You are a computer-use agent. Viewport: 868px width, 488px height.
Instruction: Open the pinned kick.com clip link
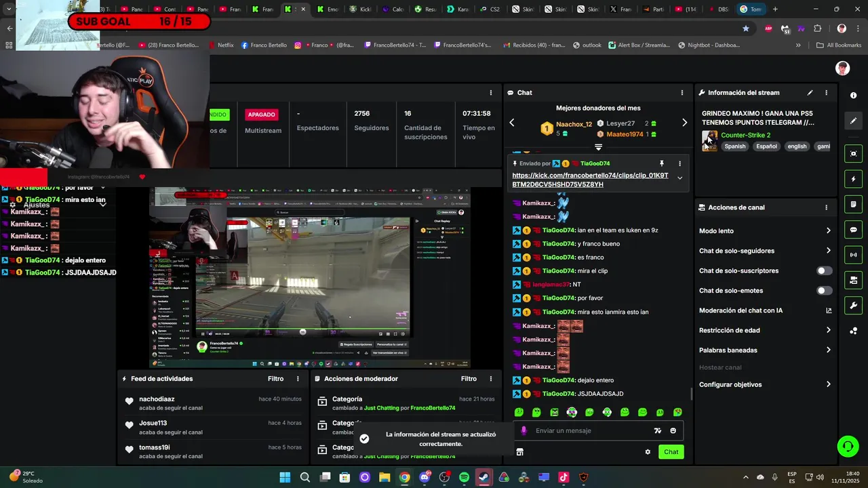(x=590, y=180)
